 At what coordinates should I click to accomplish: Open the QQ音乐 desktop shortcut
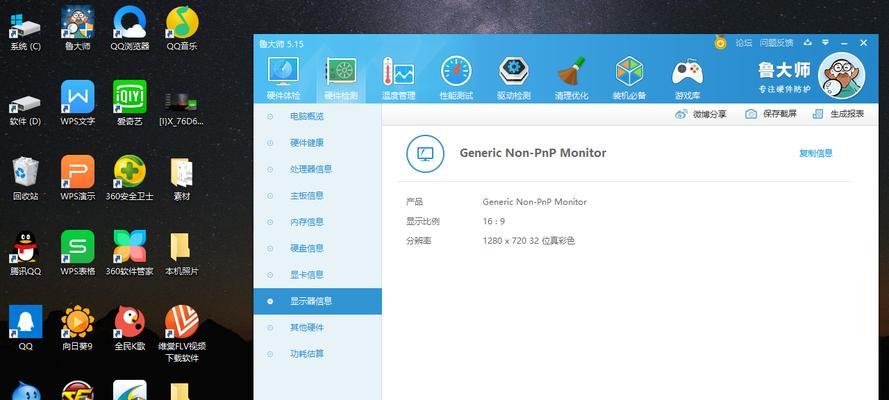[x=182, y=29]
